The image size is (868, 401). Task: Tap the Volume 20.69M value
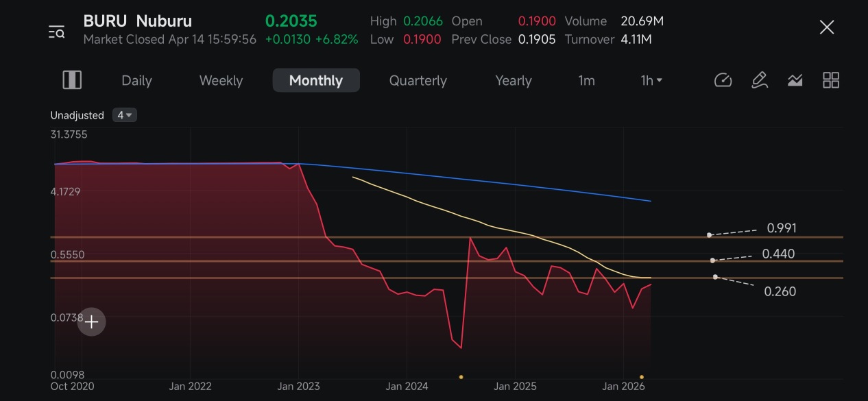(x=642, y=21)
